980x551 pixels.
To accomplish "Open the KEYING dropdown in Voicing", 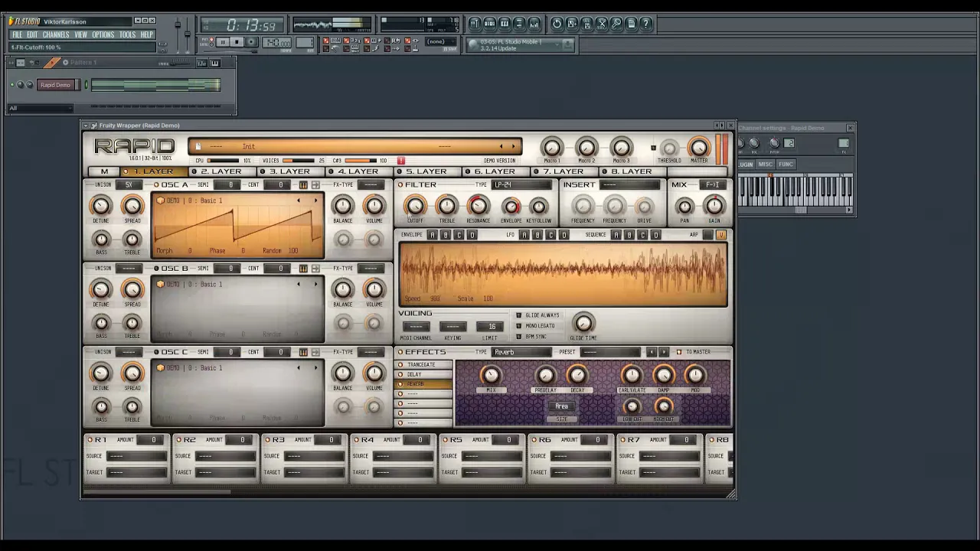I will coord(452,327).
